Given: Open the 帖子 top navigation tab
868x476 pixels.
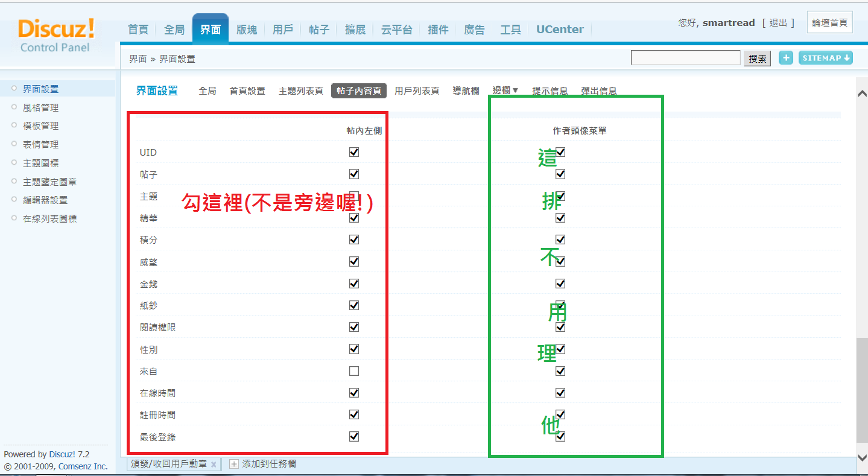Looking at the screenshot, I should (x=319, y=30).
